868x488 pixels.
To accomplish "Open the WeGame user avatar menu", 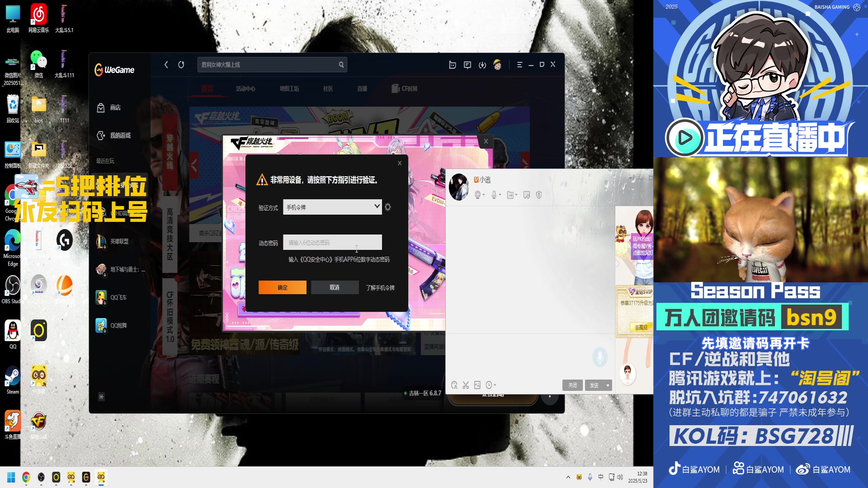I will point(497,65).
